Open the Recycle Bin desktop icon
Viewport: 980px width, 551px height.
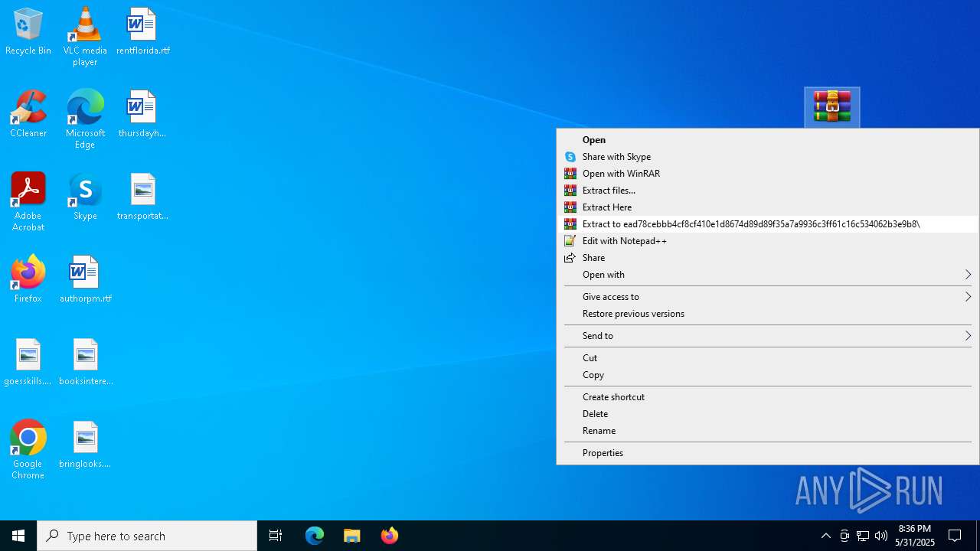pyautogui.click(x=28, y=32)
